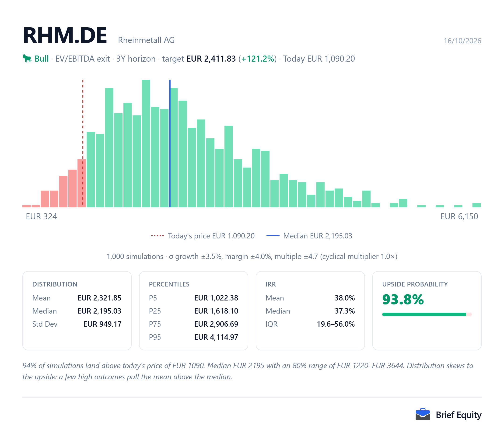Click the RHM.DE ticker heading
504x433 pixels.
pos(65,35)
